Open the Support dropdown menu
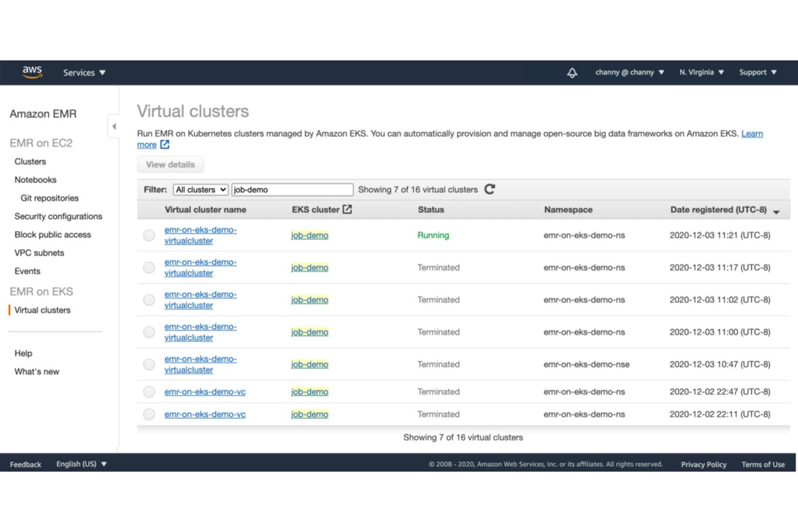Image resolution: width=798 pixels, height=532 pixels. tap(758, 72)
